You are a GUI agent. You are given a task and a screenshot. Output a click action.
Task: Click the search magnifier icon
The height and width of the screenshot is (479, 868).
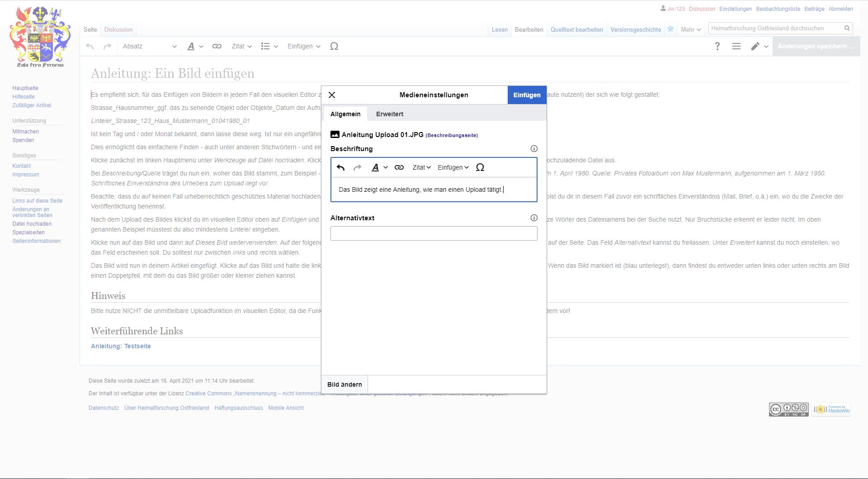[847, 28]
